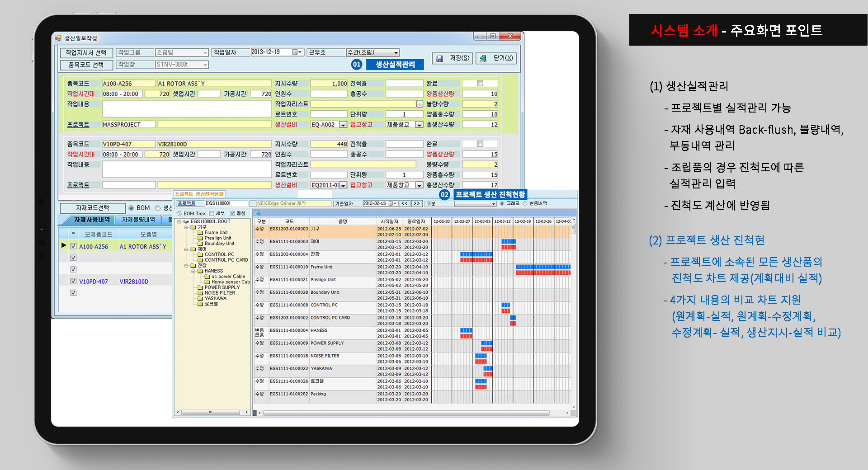Click the YASKAWA folder icon
This screenshot has height=470, width=868.
pos(200,298)
